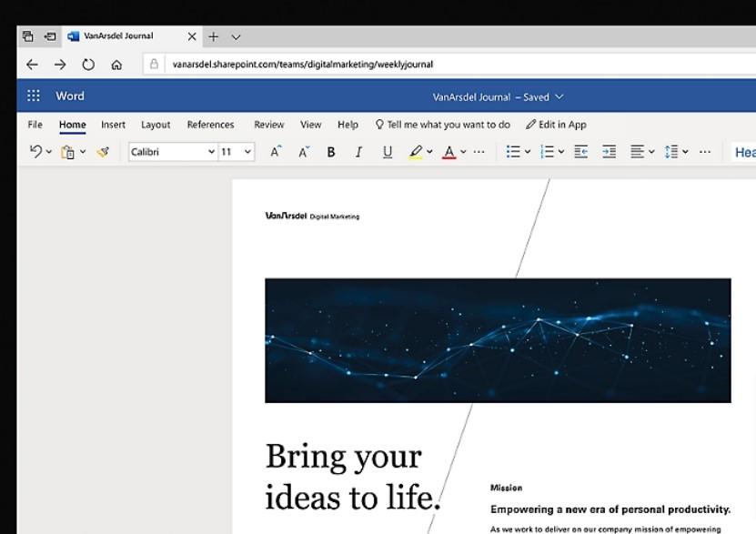Viewport: 756px width, 534px height.
Task: Apply the yellow text highlight color
Action: (x=416, y=152)
